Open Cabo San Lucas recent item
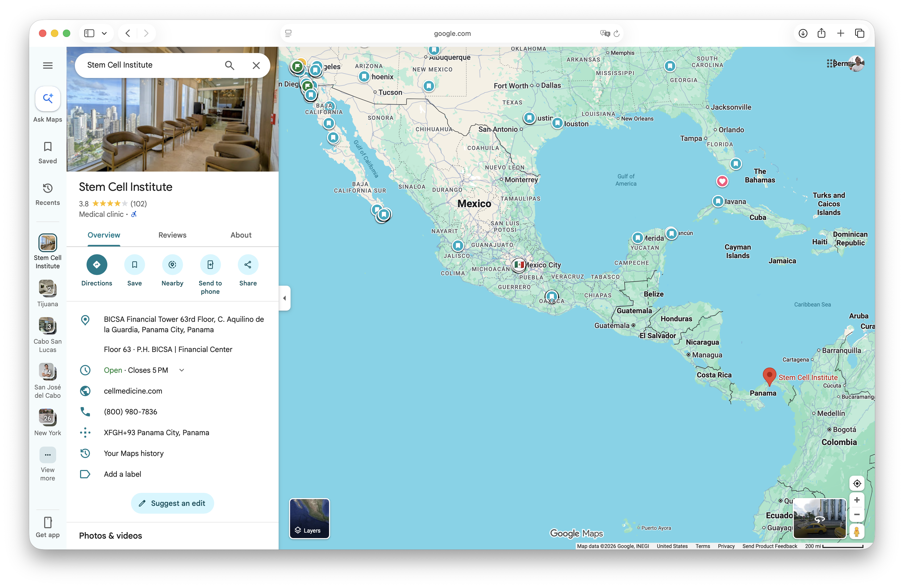This screenshot has width=904, height=588. coord(48,335)
